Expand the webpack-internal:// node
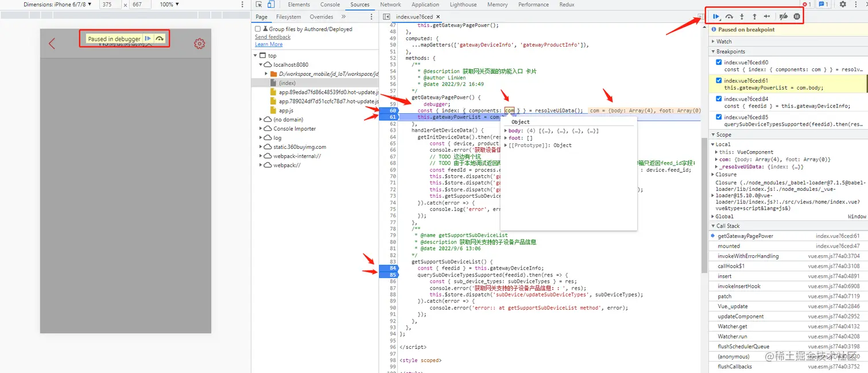Screen dimensions: 868x373 point(261,156)
